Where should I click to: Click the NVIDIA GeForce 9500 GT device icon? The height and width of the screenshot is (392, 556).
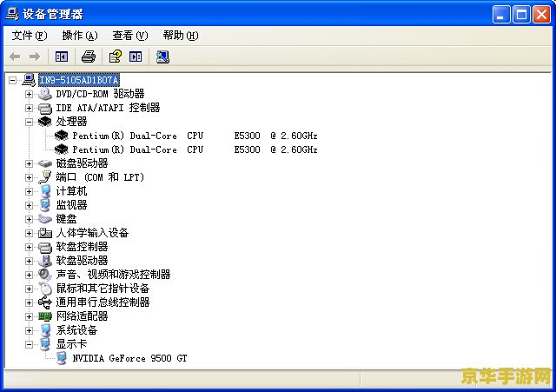pos(62,358)
